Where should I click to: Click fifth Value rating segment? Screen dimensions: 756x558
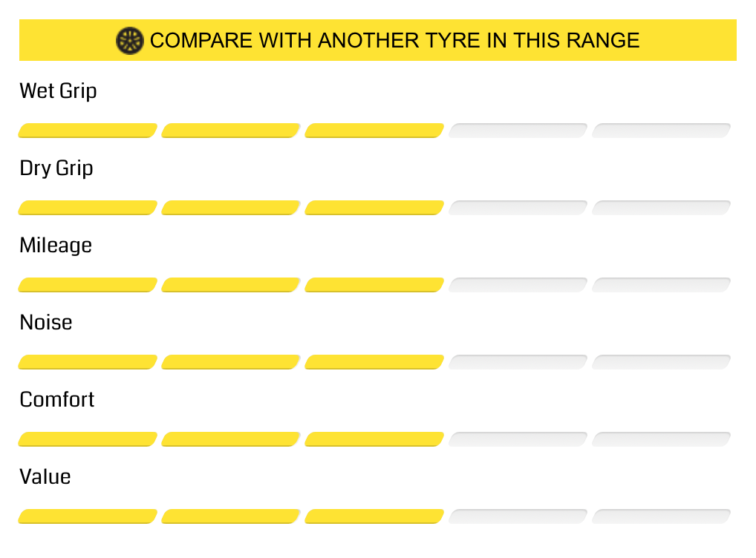click(661, 516)
